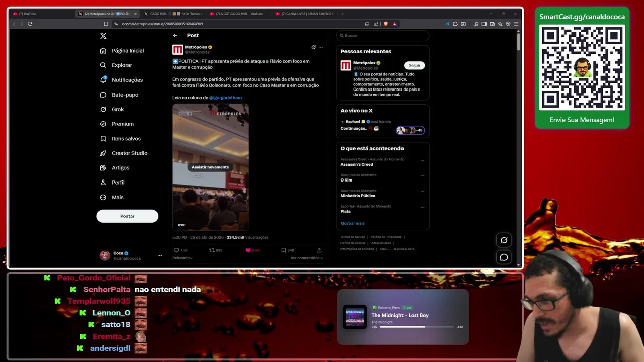Expand Mais menu in sidebar

pos(112,197)
